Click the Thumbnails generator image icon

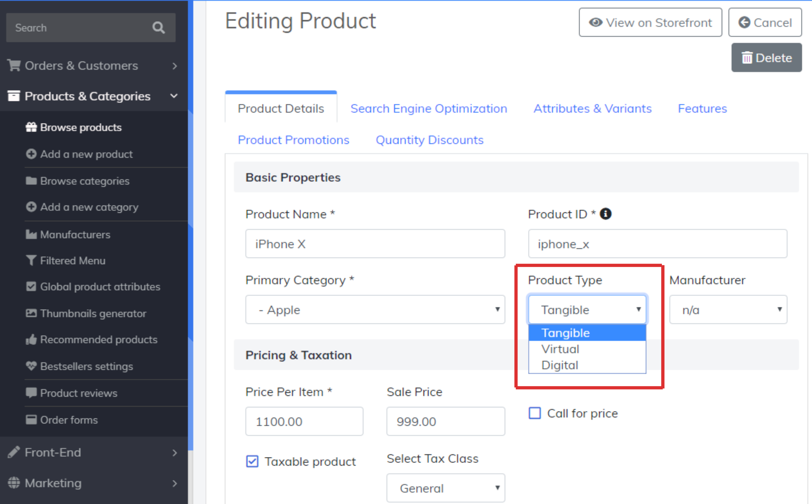point(31,313)
